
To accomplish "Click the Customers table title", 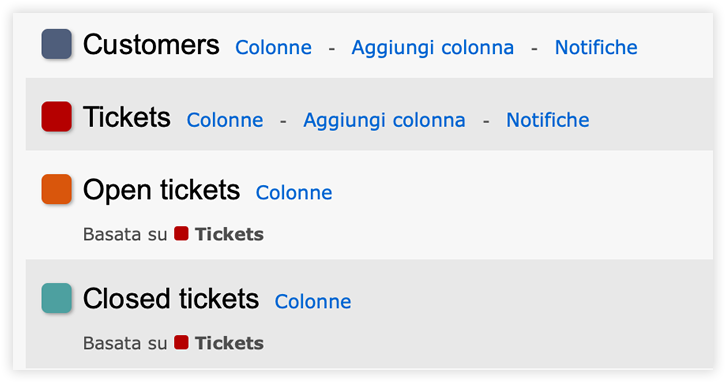I will [151, 44].
